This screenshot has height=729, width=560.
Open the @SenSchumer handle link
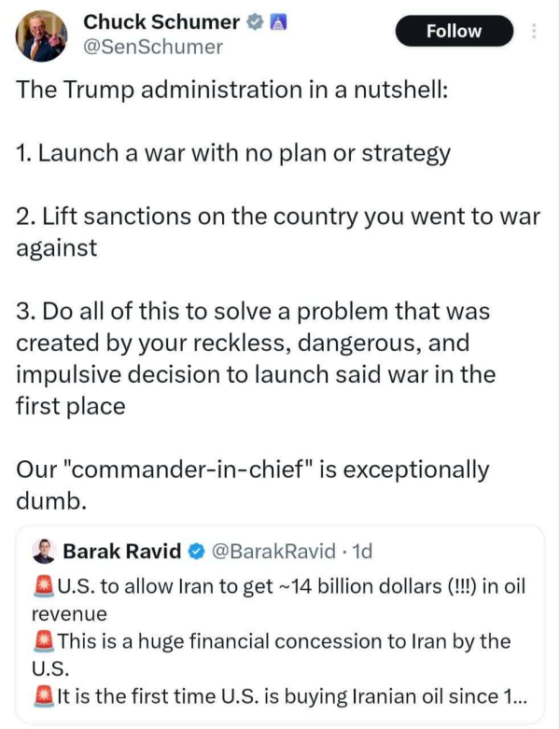[153, 46]
